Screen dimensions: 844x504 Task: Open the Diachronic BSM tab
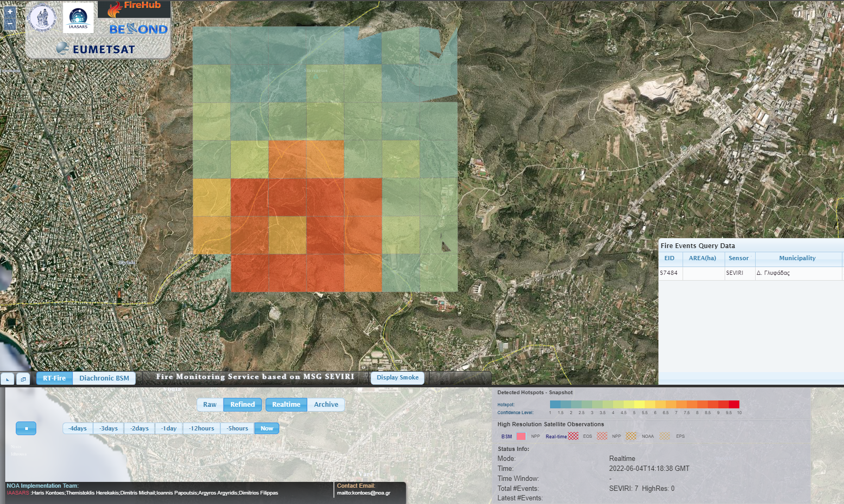tap(104, 378)
